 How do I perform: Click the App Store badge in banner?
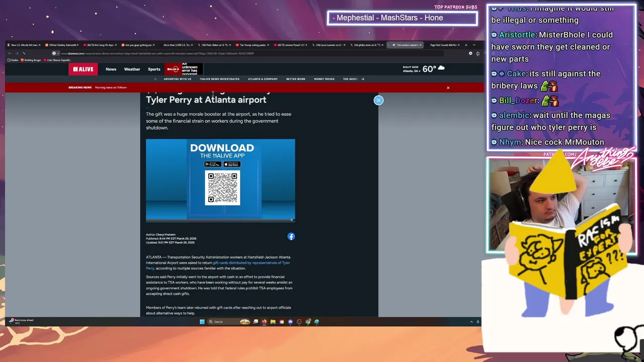pos(232,164)
